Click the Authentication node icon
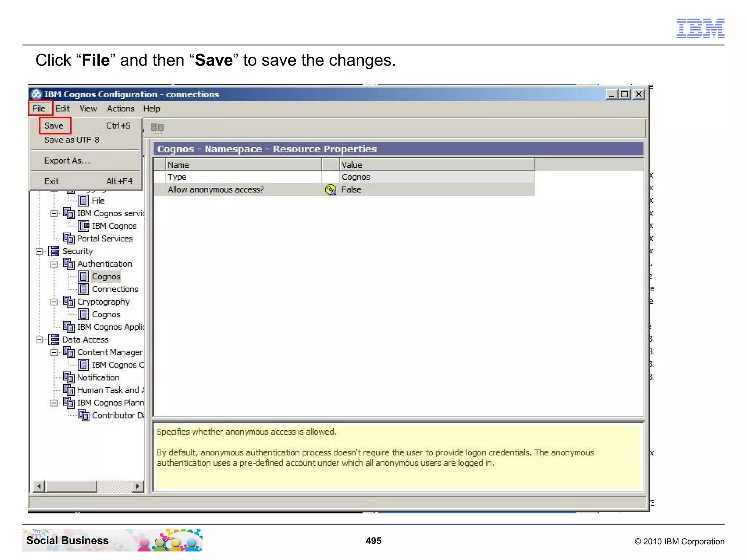 pyautogui.click(x=69, y=264)
